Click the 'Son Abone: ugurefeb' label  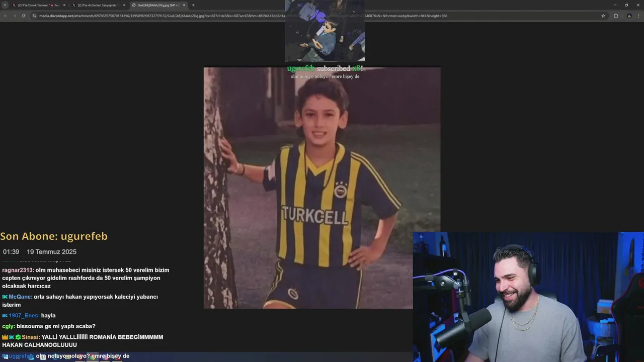54,236
